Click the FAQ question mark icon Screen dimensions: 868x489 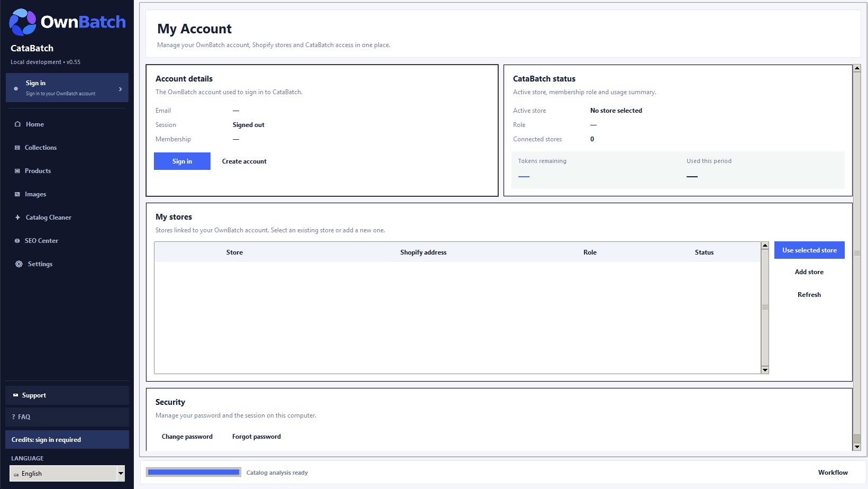[x=14, y=417]
